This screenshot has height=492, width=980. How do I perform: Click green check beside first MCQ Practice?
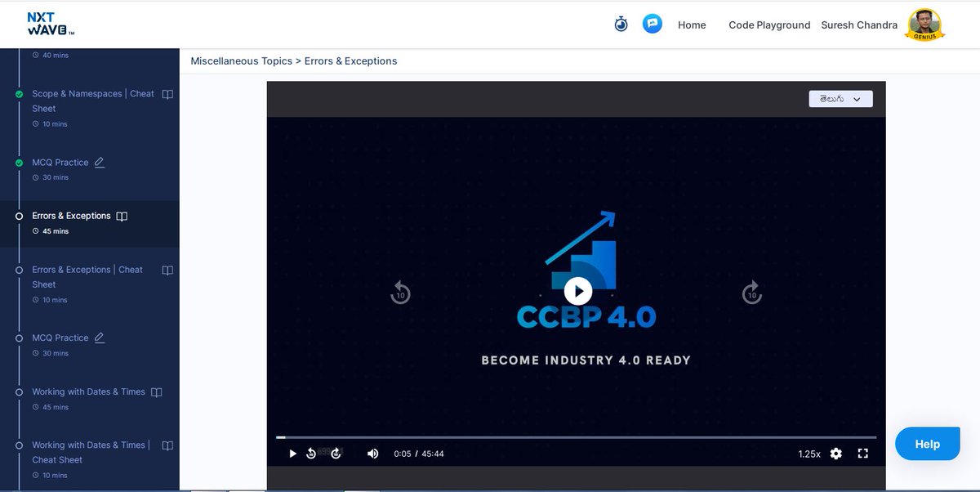tap(19, 163)
